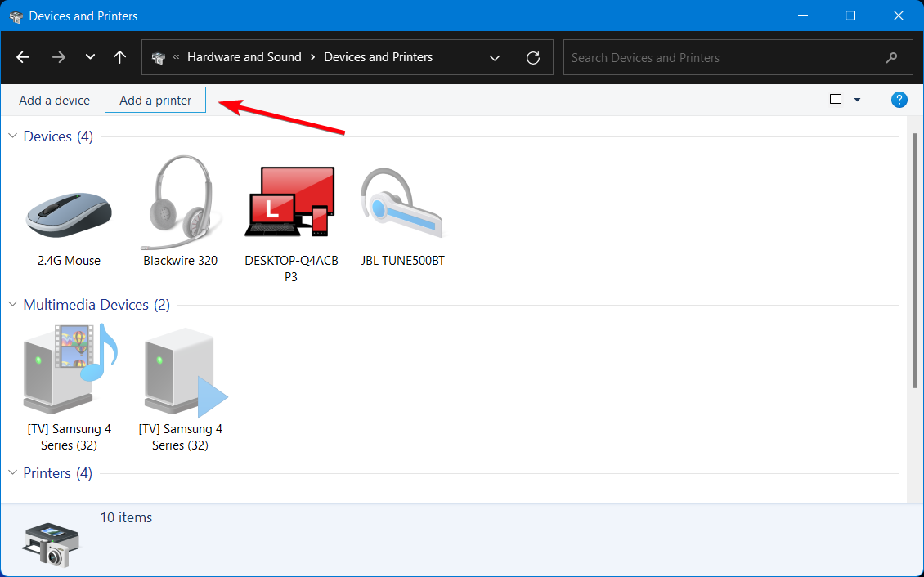Open the recent locations dropdown chevron
This screenshot has height=577, width=924.
tap(90, 57)
